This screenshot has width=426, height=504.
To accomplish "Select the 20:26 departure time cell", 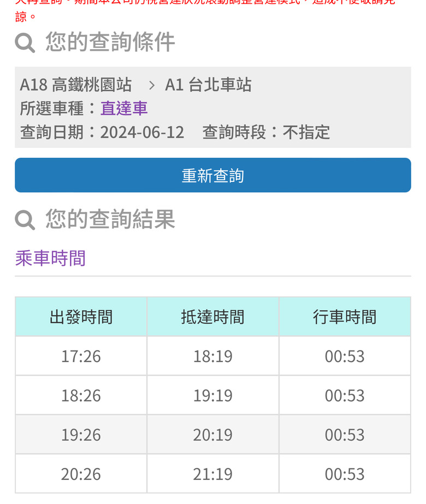I will [81, 474].
